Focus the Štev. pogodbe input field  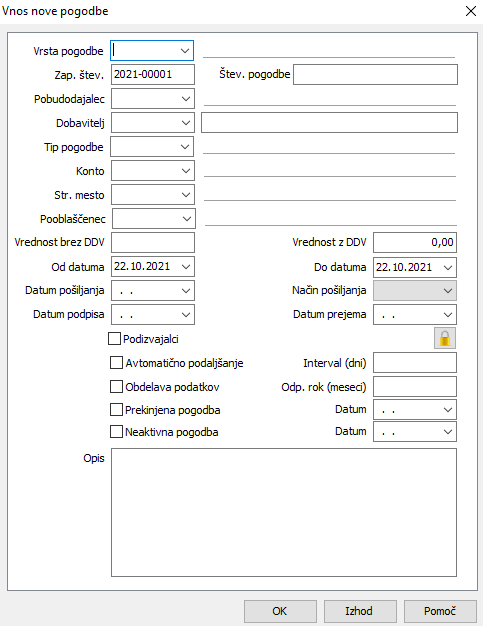click(375, 75)
